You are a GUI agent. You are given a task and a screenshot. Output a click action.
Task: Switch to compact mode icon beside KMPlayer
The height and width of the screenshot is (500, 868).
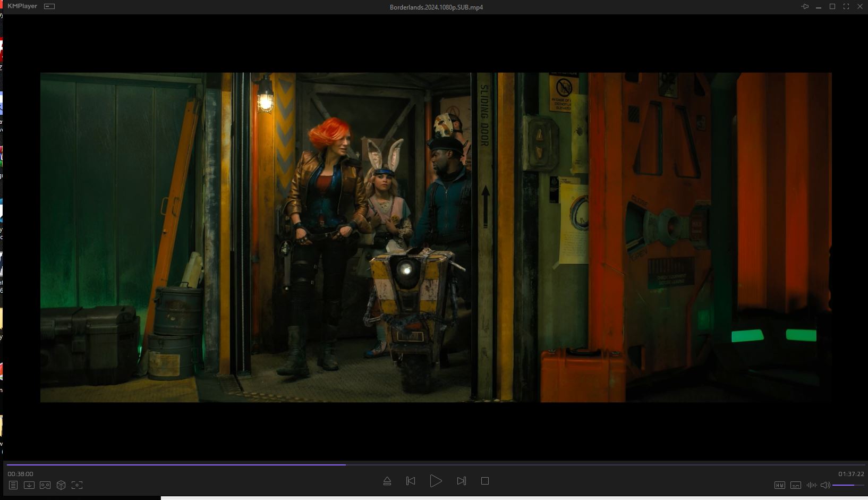(49, 6)
